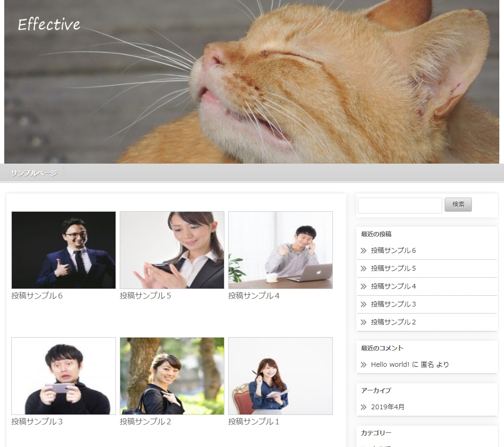Open the 2019年4月 archive link
This screenshot has height=447, width=504.
tap(388, 407)
